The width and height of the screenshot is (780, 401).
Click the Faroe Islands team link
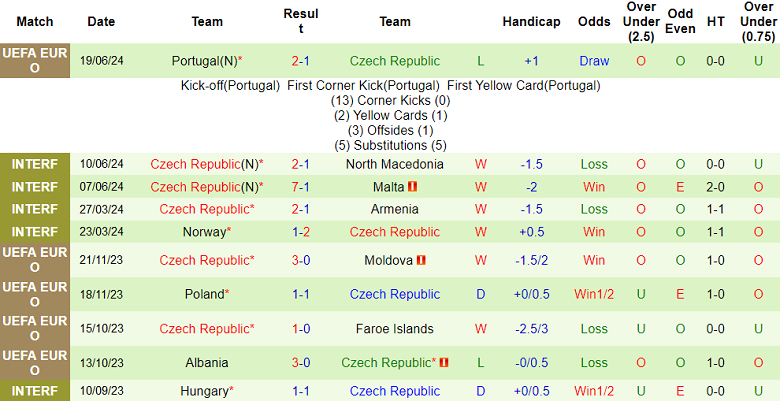click(x=395, y=328)
